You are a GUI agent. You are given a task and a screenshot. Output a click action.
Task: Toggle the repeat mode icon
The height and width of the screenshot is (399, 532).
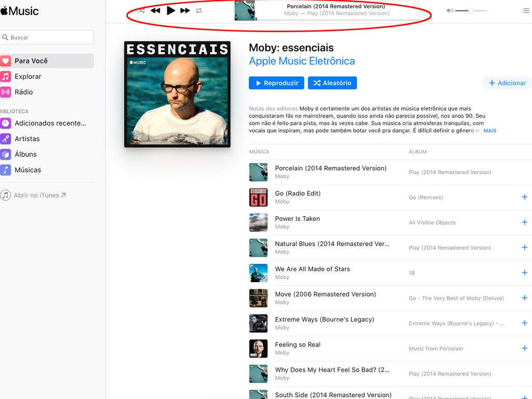click(x=199, y=11)
